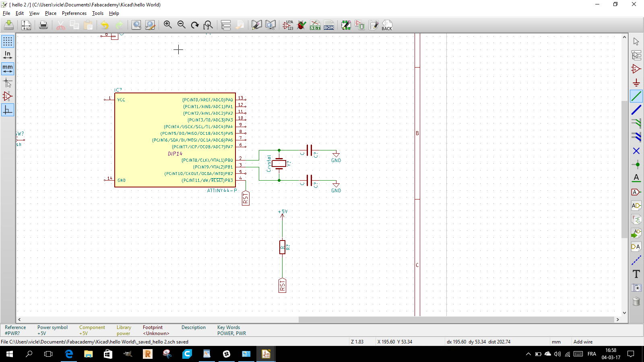Viewport: 644px width, 362px height.
Task: Click the scroll right arrow on the horizontal scrollbar
Action: click(618, 319)
